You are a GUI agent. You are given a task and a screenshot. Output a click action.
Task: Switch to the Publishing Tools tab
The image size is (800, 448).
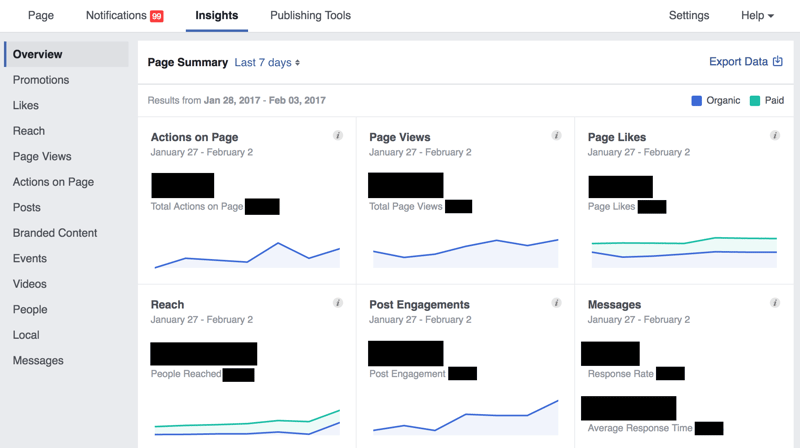[310, 16]
